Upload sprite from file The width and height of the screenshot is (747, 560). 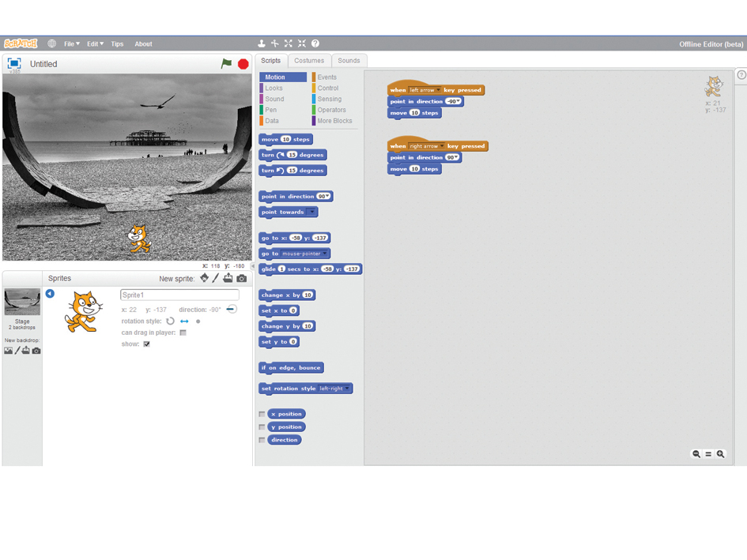(228, 278)
